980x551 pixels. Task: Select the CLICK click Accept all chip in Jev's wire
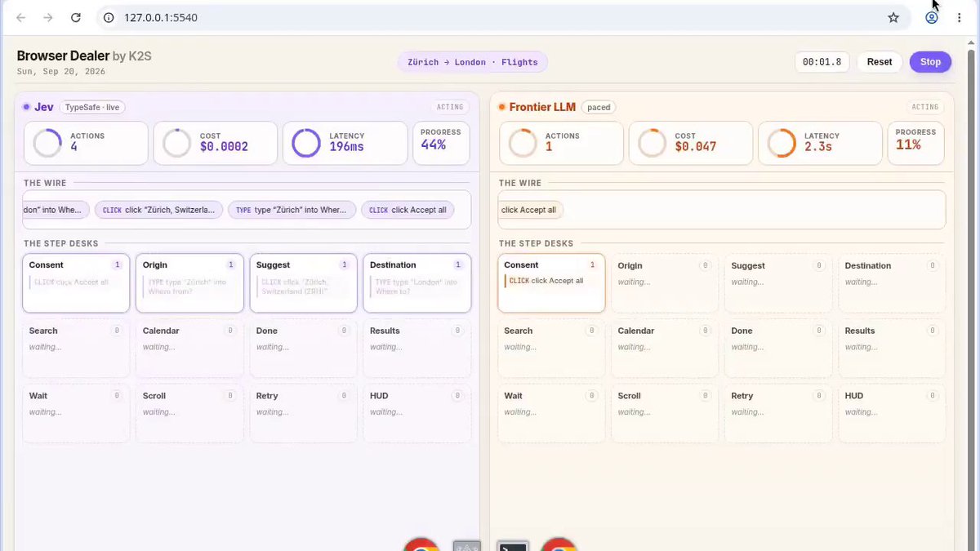[x=408, y=210]
